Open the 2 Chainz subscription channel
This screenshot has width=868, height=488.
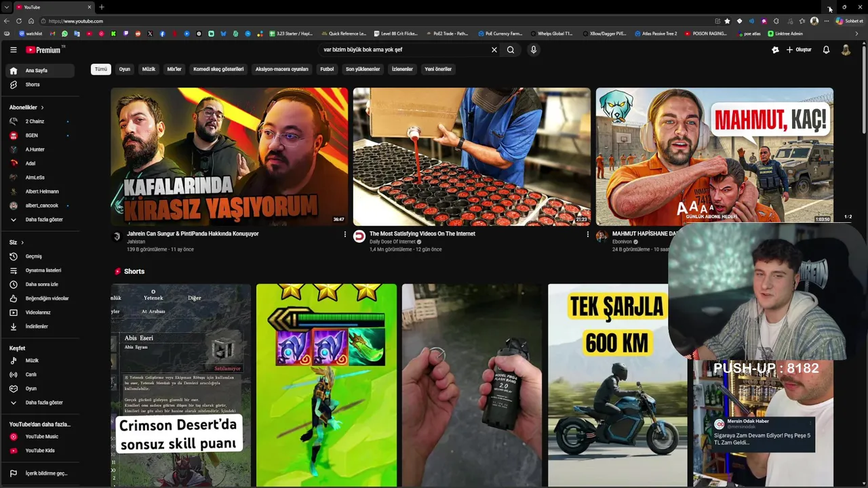39,121
